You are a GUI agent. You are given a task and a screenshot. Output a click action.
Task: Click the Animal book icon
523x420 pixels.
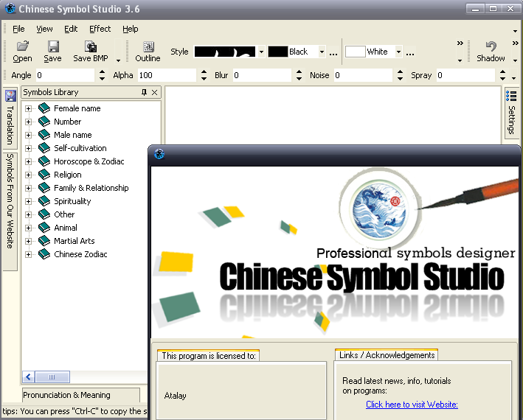[44, 228]
